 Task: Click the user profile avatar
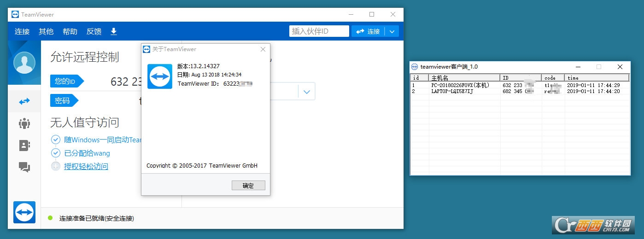click(x=24, y=63)
